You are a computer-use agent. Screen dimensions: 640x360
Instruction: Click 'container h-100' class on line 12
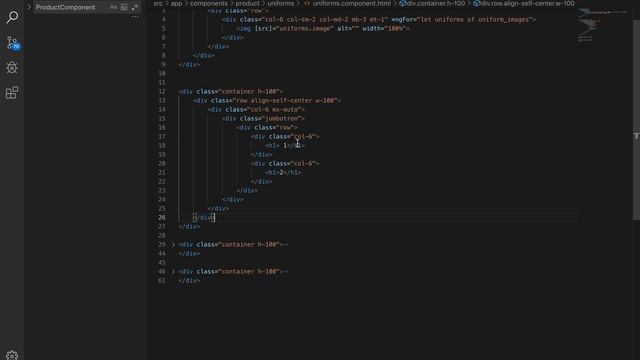250,91
